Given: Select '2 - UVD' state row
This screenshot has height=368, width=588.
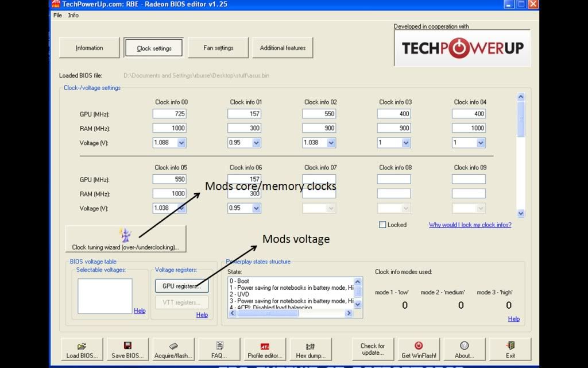Looking at the screenshot, I should [291, 294].
